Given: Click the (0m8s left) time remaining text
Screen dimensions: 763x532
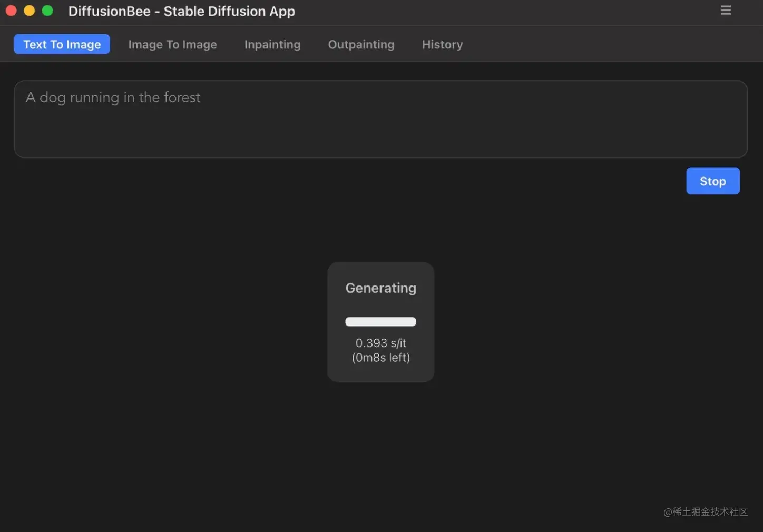Looking at the screenshot, I should tap(380, 358).
